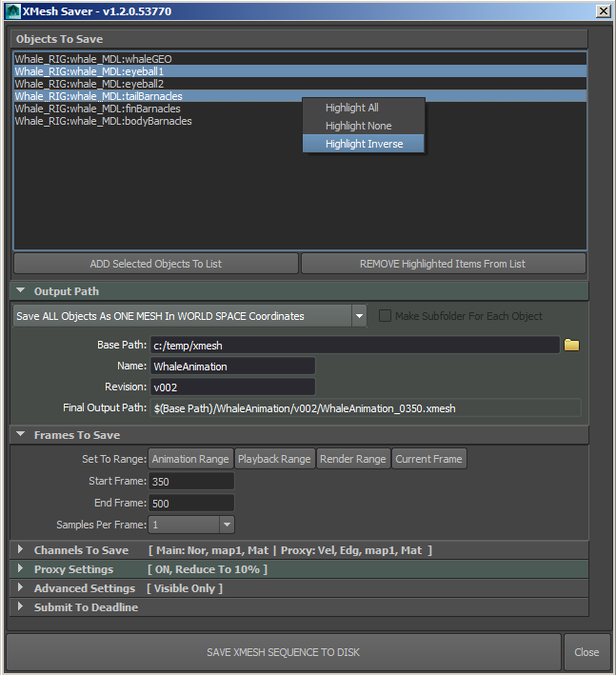Viewport: 616px width, 675px height.
Task: Choose Highlight None from context menu
Action: coord(358,126)
